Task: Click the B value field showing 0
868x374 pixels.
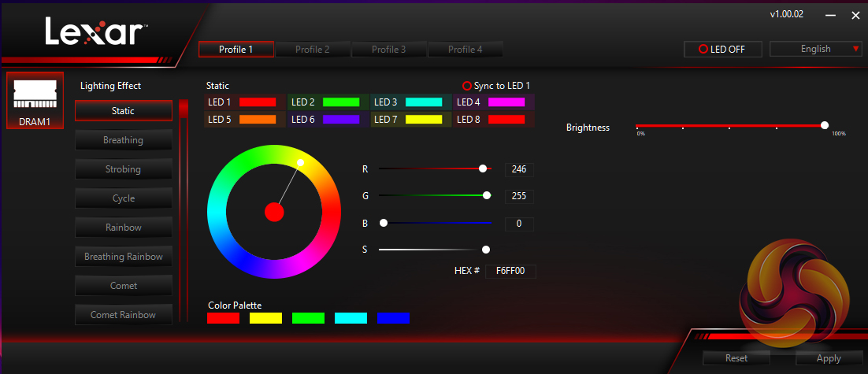Action: click(x=519, y=224)
